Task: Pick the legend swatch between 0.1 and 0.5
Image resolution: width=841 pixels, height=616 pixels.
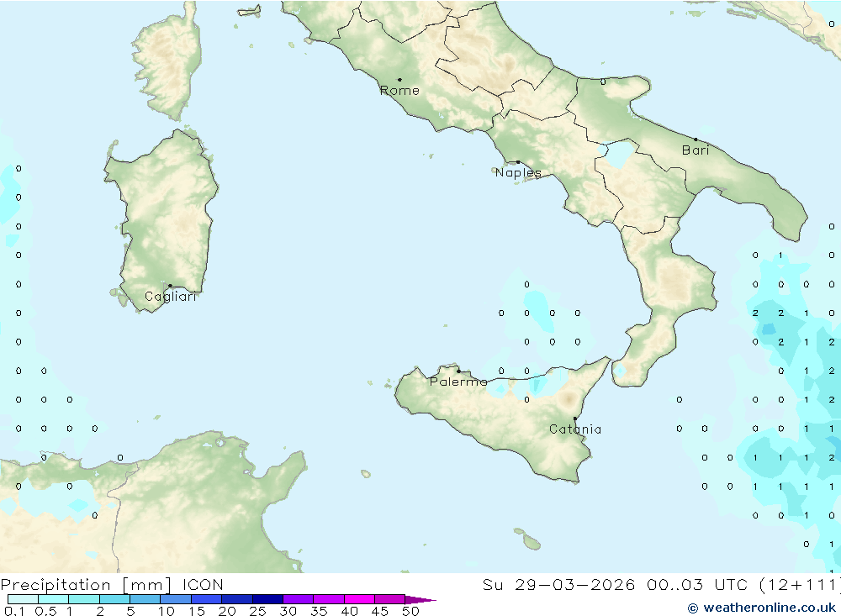Action: [23, 599]
